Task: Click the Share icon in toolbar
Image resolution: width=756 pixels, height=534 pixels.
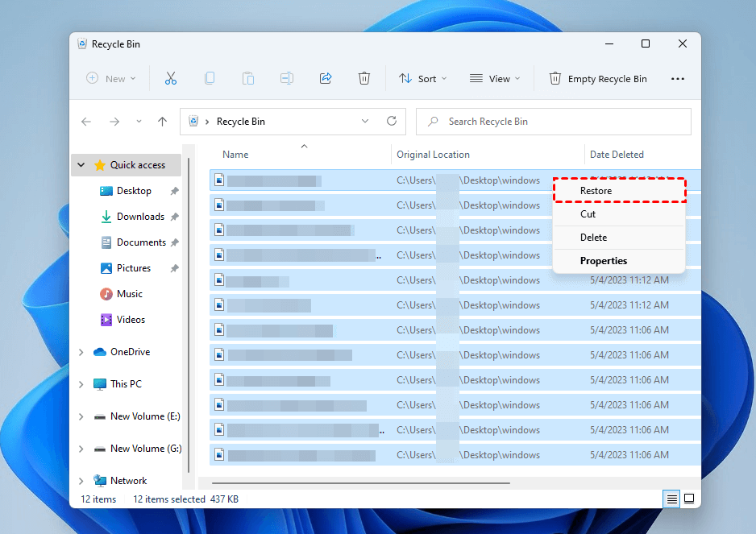Action: [326, 78]
